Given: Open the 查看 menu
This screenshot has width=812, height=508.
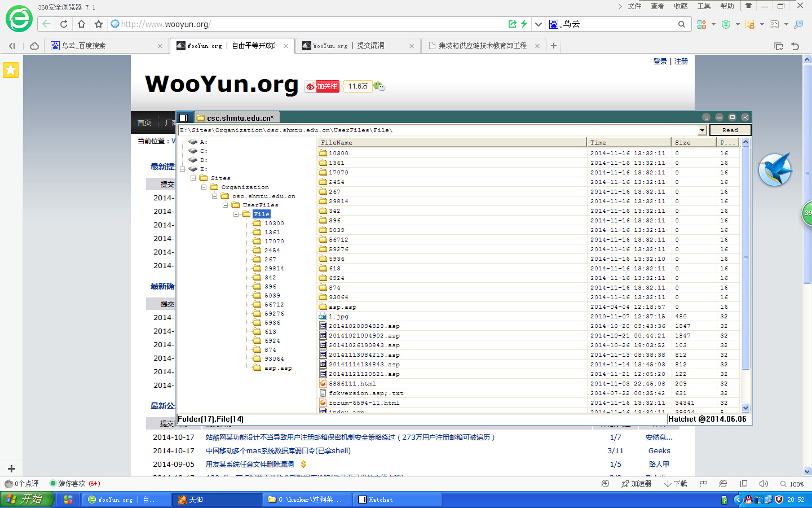Looking at the screenshot, I should pyautogui.click(x=657, y=6).
